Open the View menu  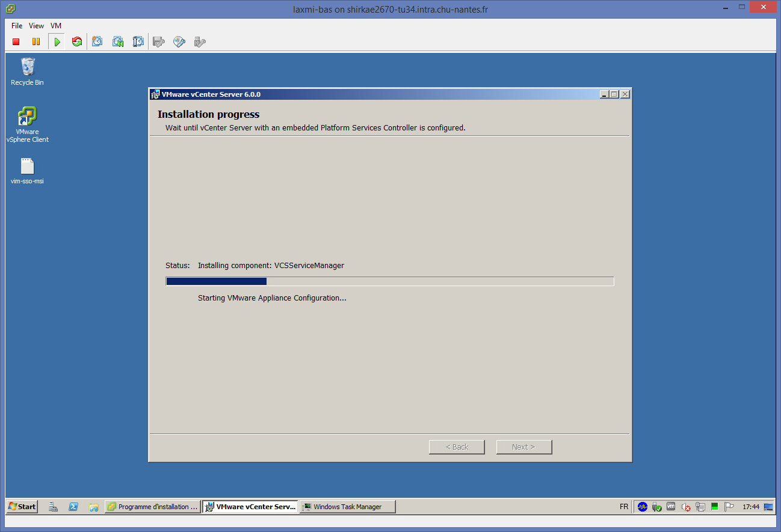36,26
